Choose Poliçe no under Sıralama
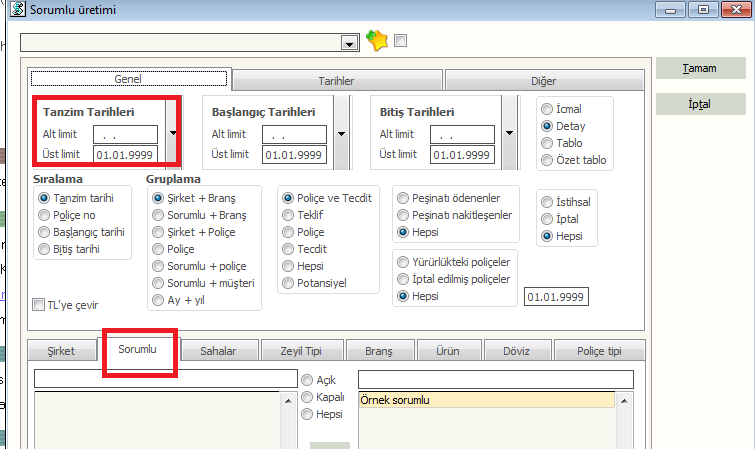Viewport: 755px width, 449px height. point(43,215)
